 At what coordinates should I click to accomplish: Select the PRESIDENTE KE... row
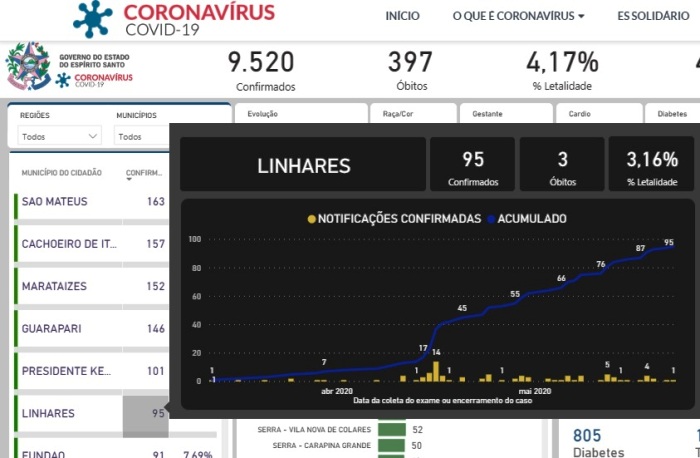(x=92, y=371)
